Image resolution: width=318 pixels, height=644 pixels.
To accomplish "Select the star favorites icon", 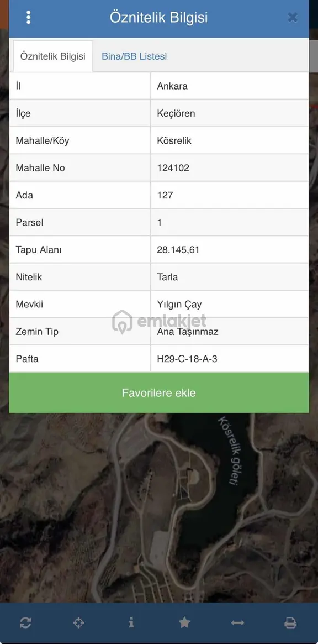I will tap(184, 622).
